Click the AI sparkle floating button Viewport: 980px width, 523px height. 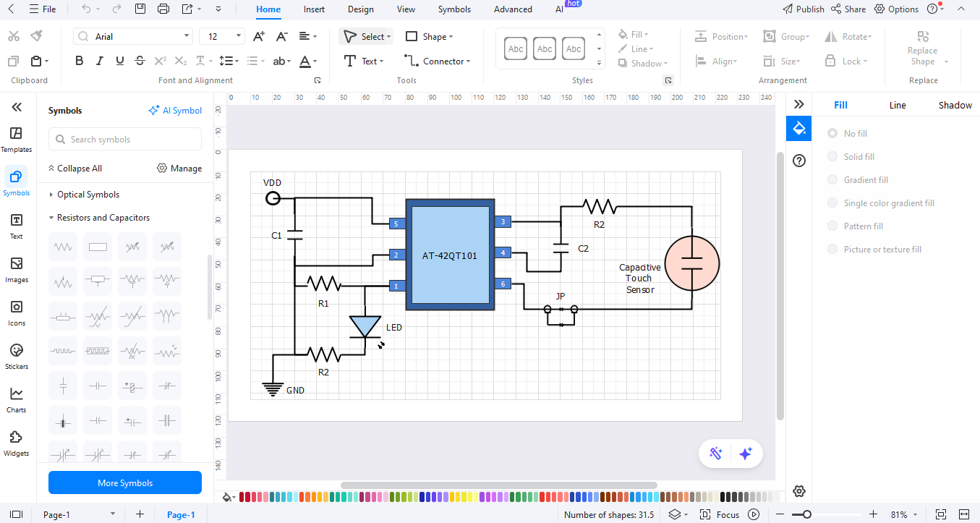[746, 454]
